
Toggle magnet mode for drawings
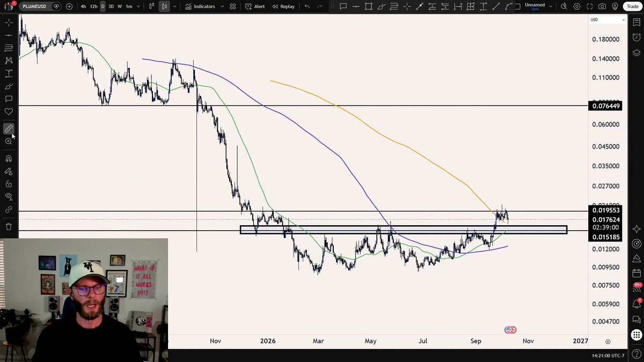(x=9, y=159)
